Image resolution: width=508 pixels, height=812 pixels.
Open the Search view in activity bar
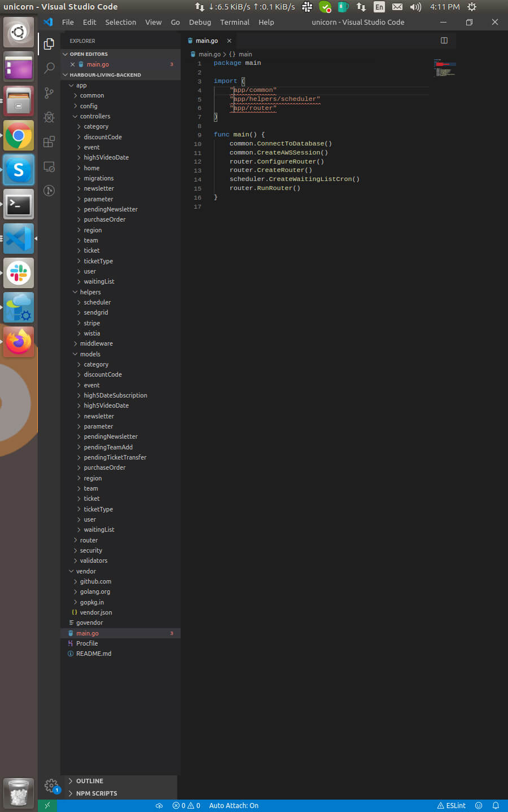pyautogui.click(x=49, y=68)
